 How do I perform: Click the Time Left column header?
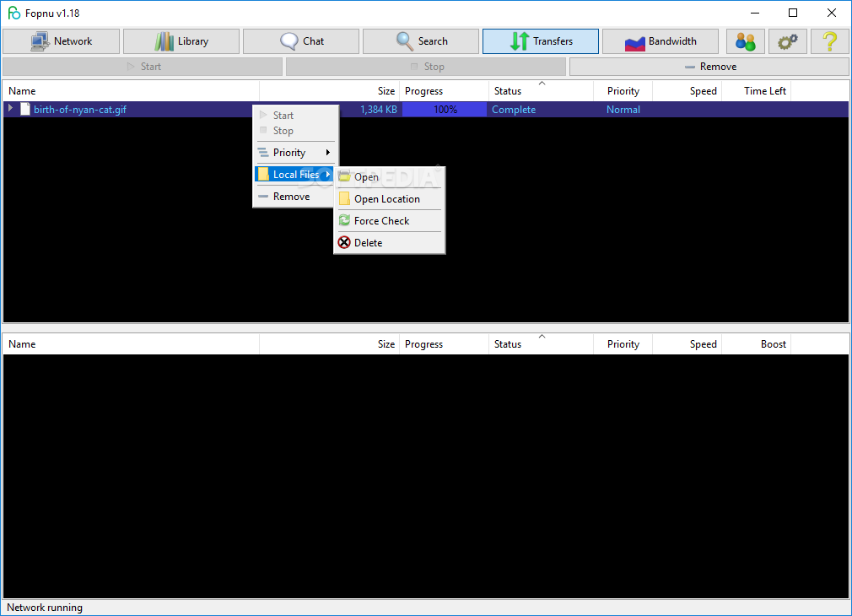[757, 91]
